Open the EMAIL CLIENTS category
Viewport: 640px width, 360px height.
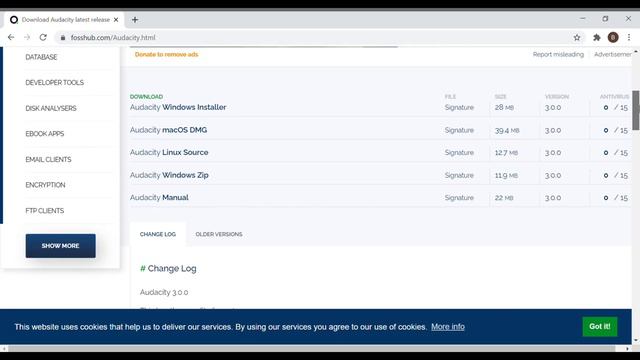point(48,160)
